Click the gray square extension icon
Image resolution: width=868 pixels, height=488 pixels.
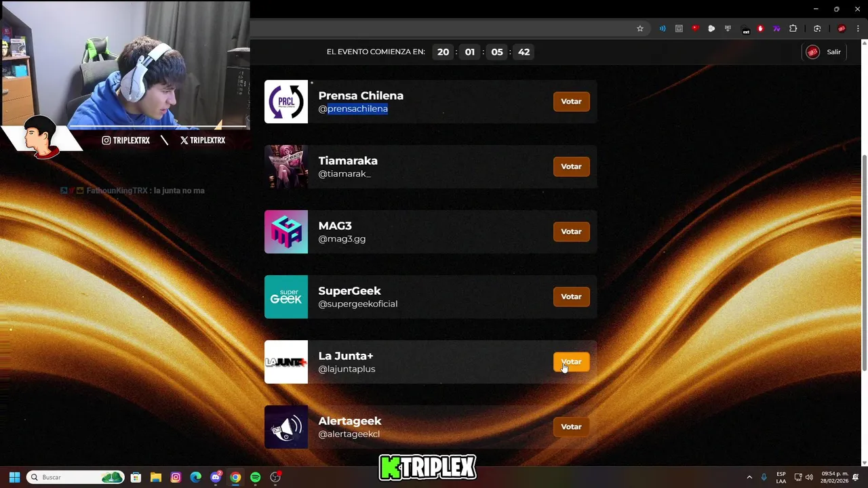click(679, 28)
